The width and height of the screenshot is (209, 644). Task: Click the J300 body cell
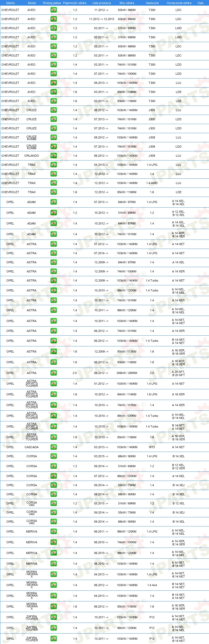152,119
